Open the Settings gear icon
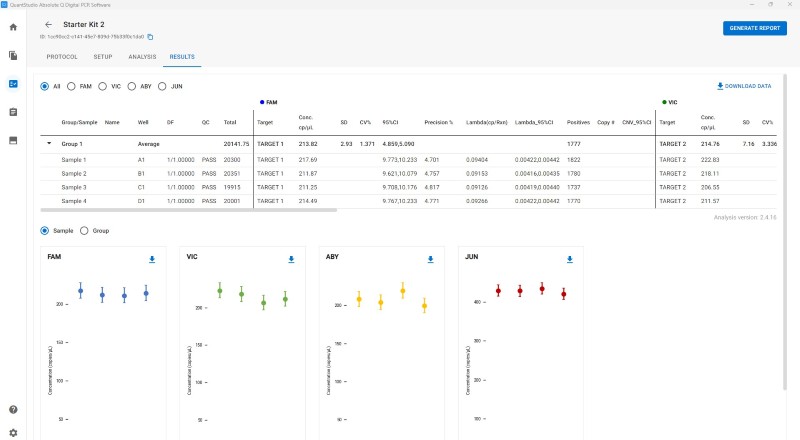The width and height of the screenshot is (800, 440). click(x=13, y=433)
